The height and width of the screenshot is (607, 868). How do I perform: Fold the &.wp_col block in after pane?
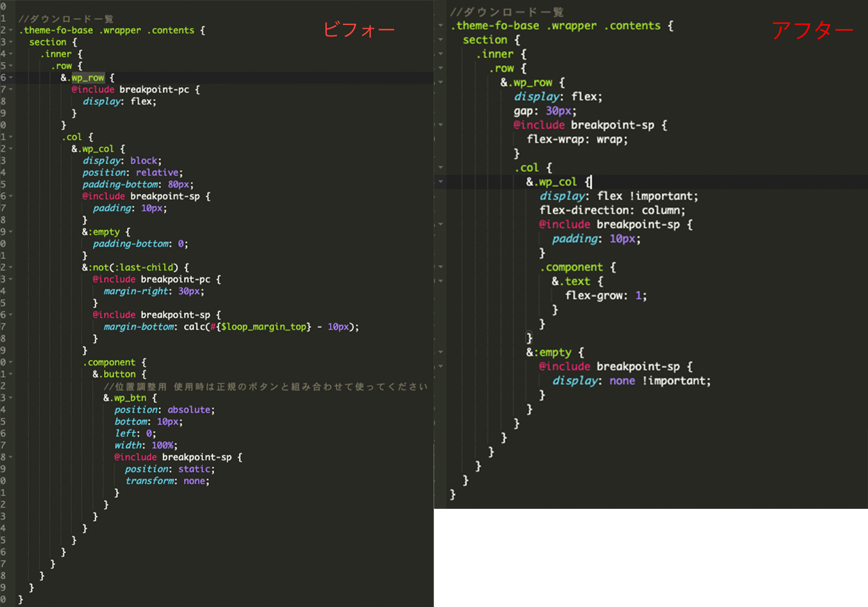(x=441, y=181)
